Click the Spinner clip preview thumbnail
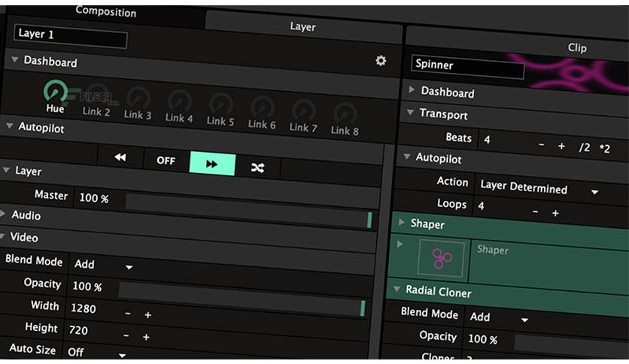 (576, 74)
